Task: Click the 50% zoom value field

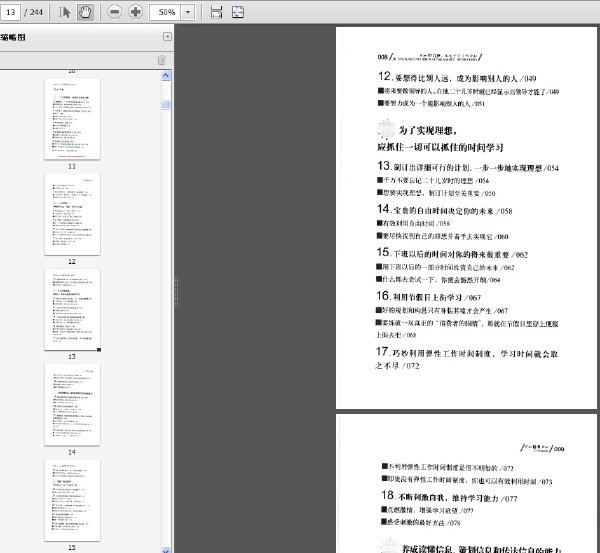Action: click(x=165, y=12)
